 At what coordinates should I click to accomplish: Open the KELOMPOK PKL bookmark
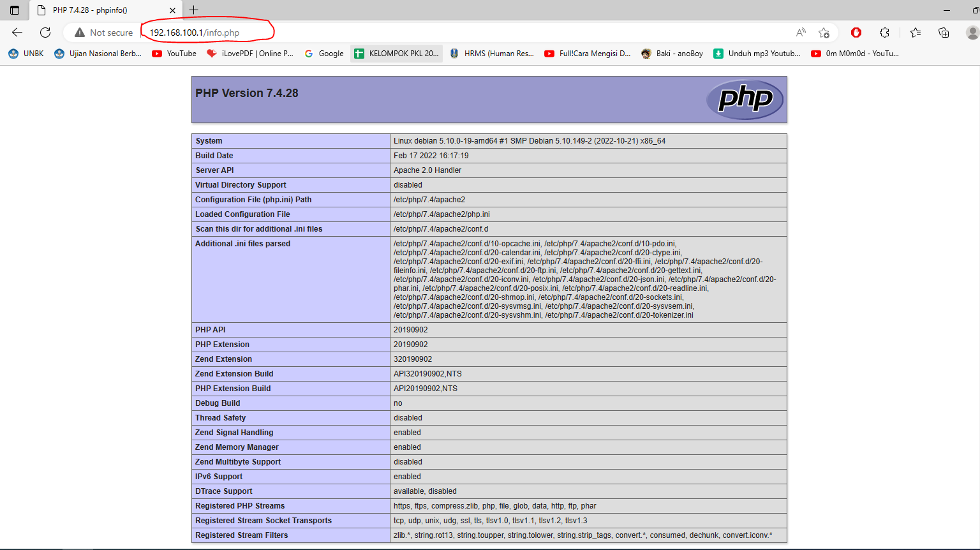tap(397, 54)
